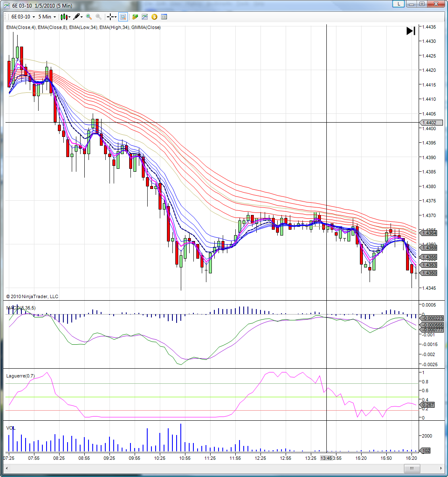
Task: Click the NinjaTrader copyright text
Action: pyautogui.click(x=32, y=296)
